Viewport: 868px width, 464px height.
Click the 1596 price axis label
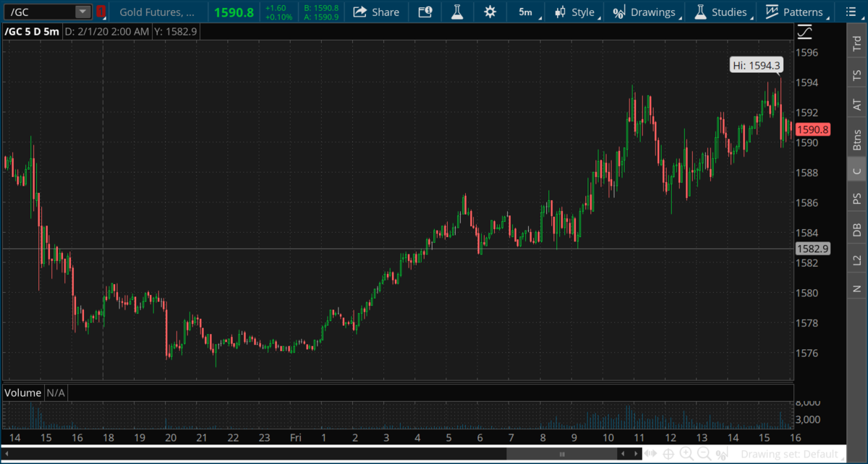coord(807,53)
